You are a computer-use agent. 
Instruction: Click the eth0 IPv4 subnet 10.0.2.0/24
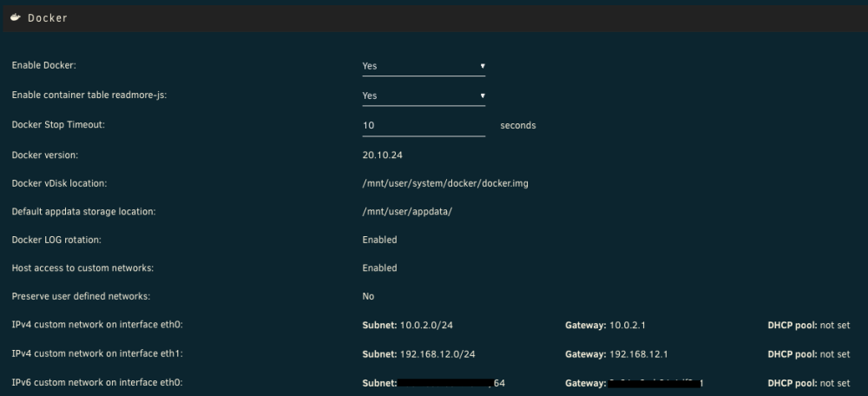pyautogui.click(x=426, y=325)
